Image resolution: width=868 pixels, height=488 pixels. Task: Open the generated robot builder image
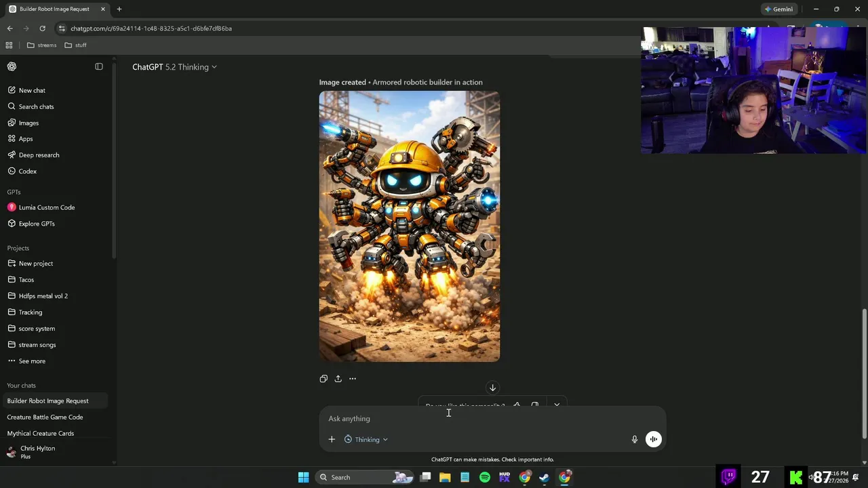[410, 226]
